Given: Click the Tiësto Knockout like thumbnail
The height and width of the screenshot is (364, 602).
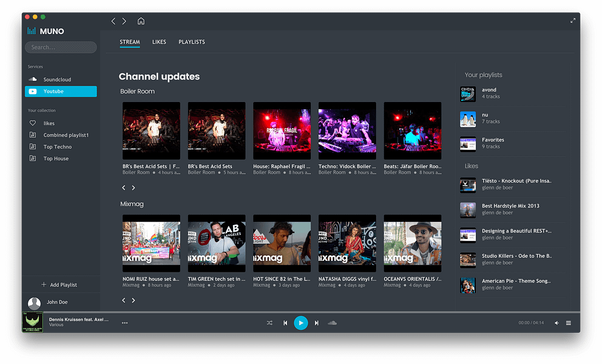Looking at the screenshot, I should point(468,185).
